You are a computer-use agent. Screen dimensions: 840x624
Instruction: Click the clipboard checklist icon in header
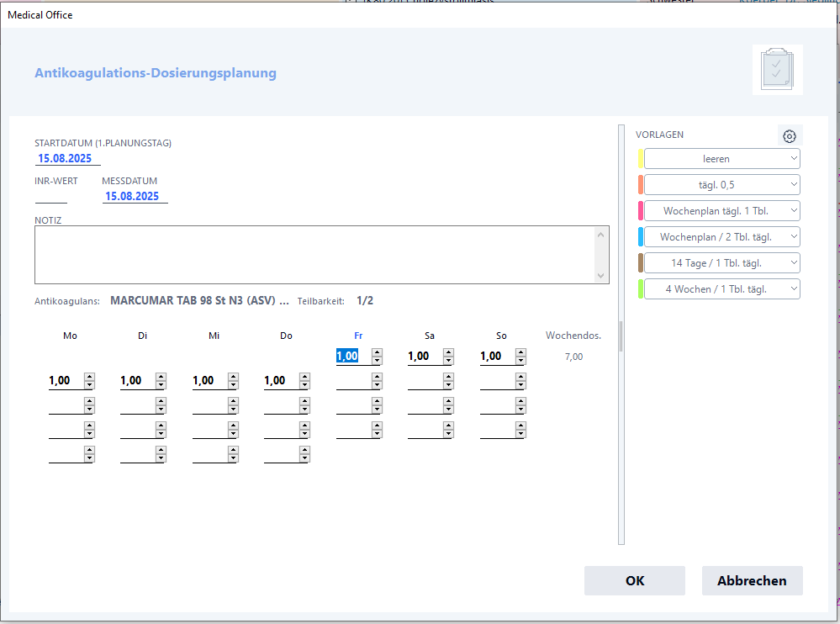click(776, 69)
